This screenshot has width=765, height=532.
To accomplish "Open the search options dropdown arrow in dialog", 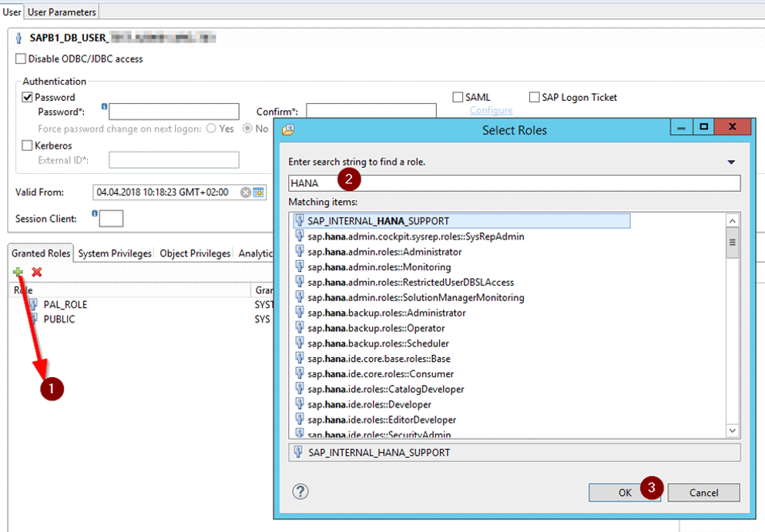I will click(731, 162).
